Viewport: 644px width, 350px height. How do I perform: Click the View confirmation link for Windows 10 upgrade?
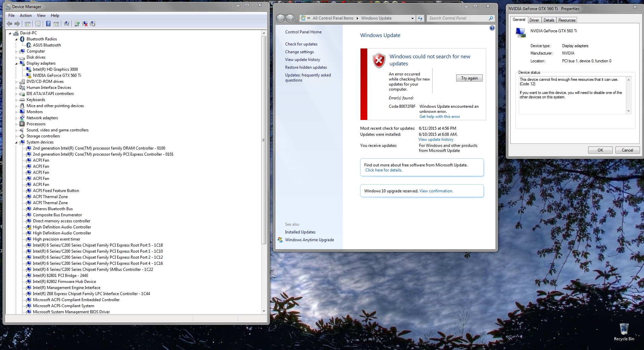tap(436, 191)
